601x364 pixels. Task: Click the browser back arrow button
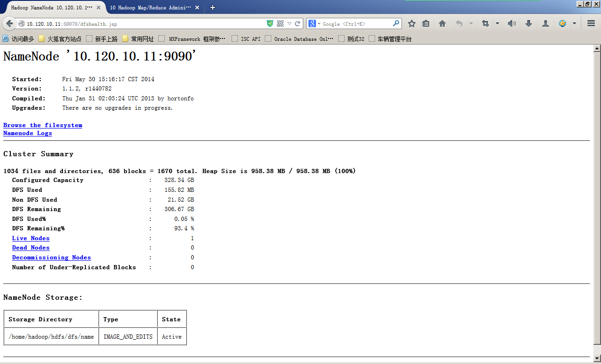tap(9, 23)
